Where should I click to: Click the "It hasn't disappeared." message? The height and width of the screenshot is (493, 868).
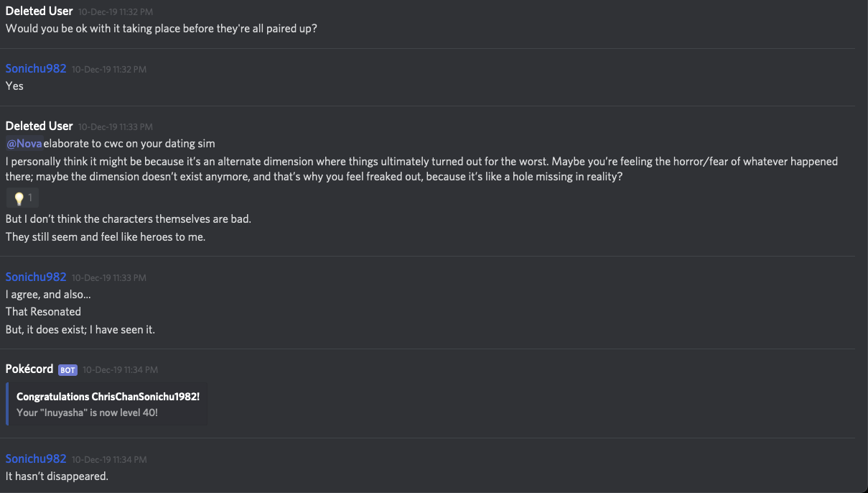(57, 476)
